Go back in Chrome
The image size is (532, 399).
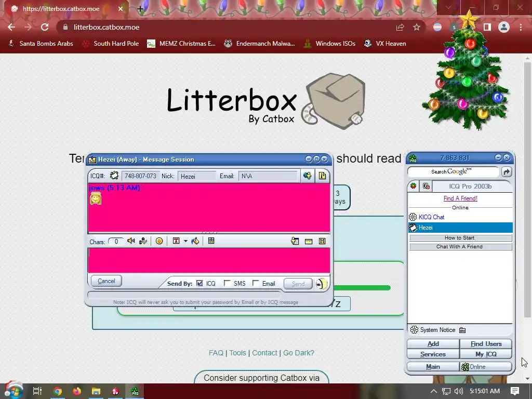pyautogui.click(x=11, y=27)
